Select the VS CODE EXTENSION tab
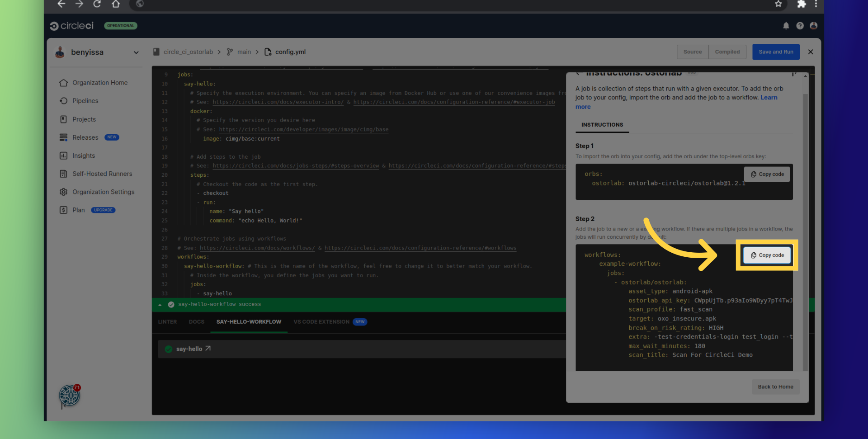This screenshot has height=439, width=868. click(x=321, y=322)
